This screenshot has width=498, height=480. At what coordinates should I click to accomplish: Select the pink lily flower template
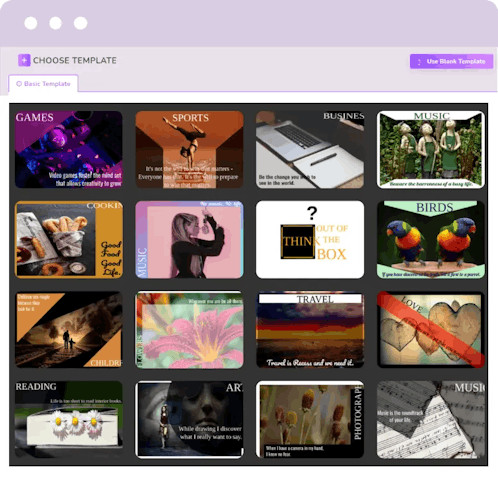click(x=189, y=330)
